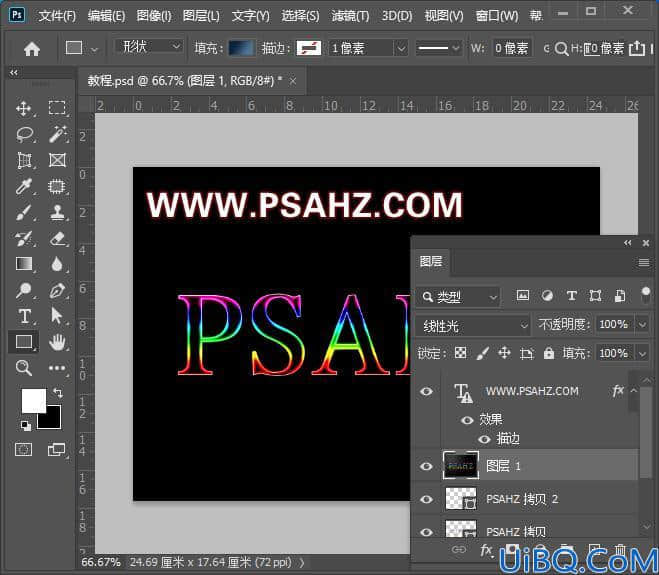Filter layers by pixel layers
This screenshot has height=575, width=659.
point(523,296)
